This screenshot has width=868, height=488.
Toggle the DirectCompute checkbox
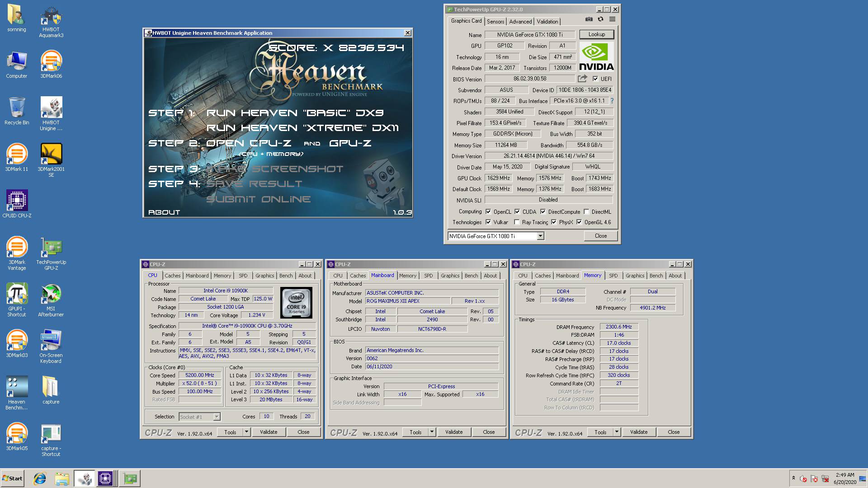pos(543,211)
